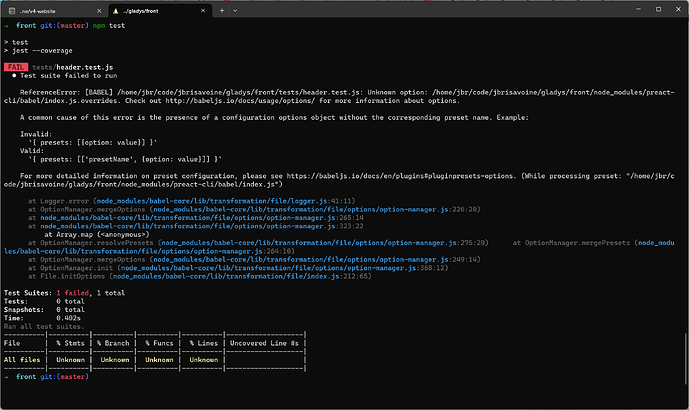Click the '% Funcs' column header
This screenshot has height=410, width=689.
pos(159,343)
